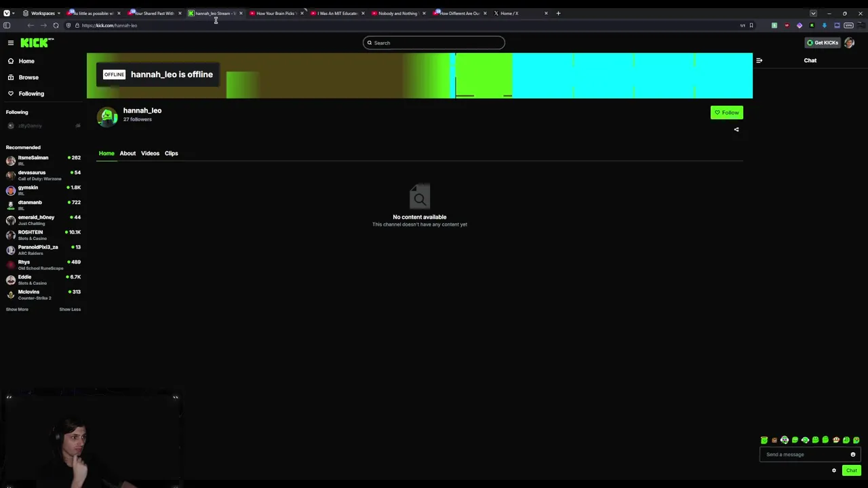The height and width of the screenshot is (488, 868).
Task: Expand recommended list with Show More
Action: pos(17,309)
